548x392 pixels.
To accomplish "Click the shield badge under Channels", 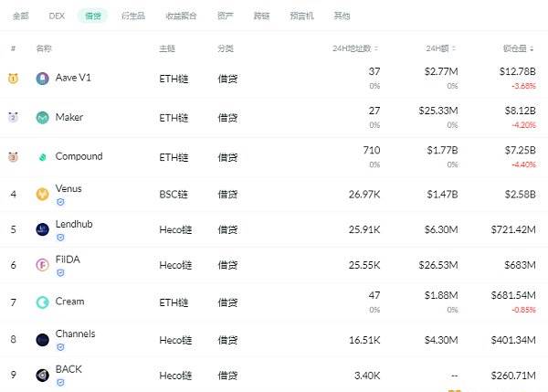I will point(60,347).
